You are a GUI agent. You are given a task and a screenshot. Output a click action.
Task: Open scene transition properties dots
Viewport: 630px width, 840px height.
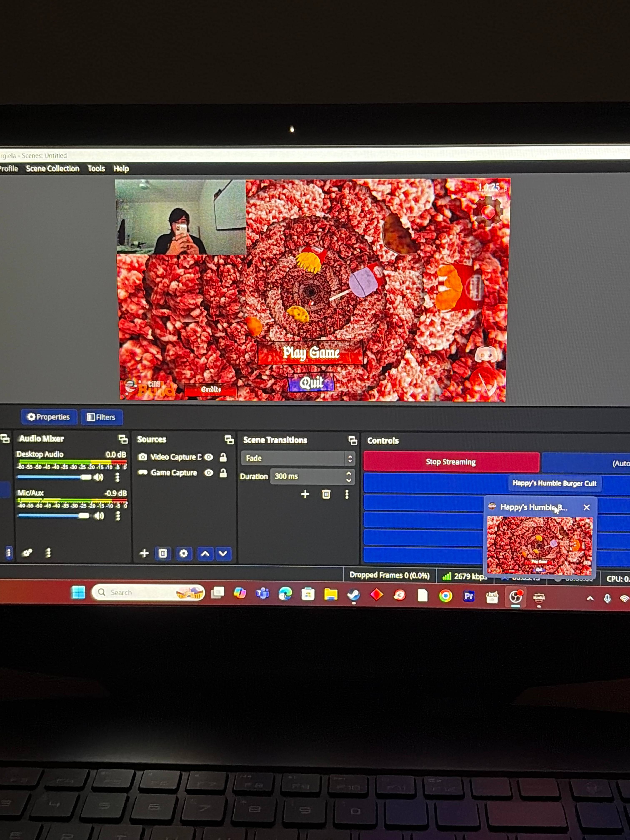coord(347,494)
